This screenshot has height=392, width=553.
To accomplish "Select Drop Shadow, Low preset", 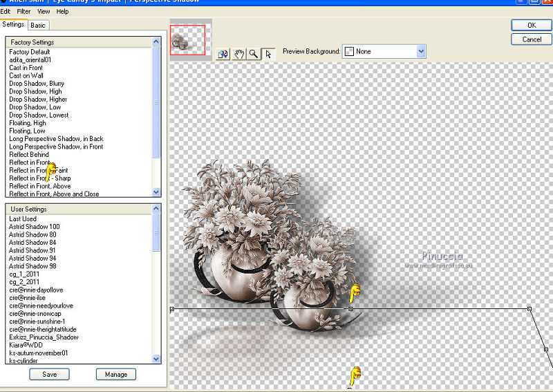I will tap(35, 107).
